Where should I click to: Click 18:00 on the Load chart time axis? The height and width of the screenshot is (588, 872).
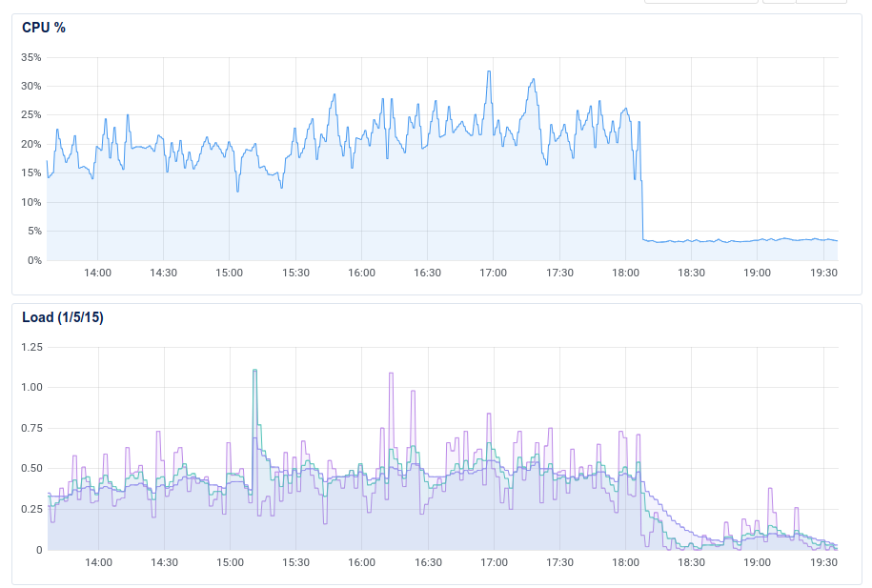pyautogui.click(x=625, y=562)
